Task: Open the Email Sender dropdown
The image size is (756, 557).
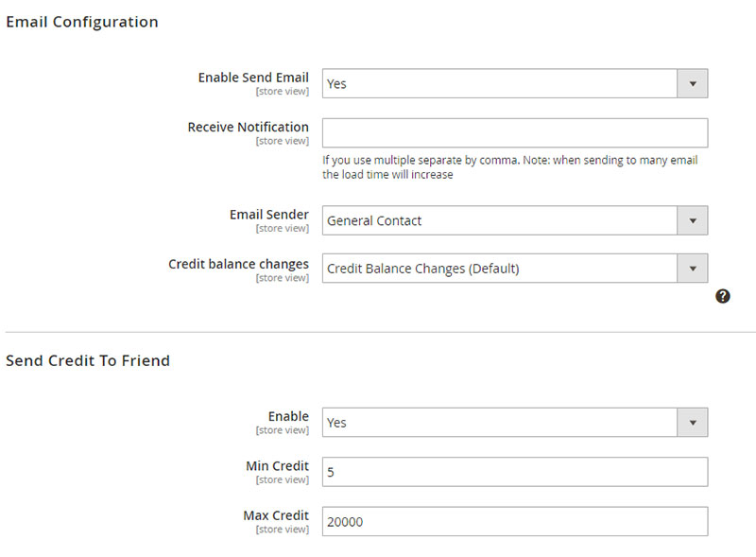Action: (515, 220)
